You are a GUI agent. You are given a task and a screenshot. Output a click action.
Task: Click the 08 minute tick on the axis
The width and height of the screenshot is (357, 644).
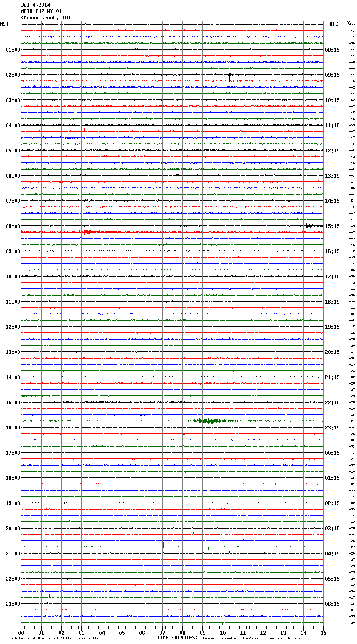point(182,633)
